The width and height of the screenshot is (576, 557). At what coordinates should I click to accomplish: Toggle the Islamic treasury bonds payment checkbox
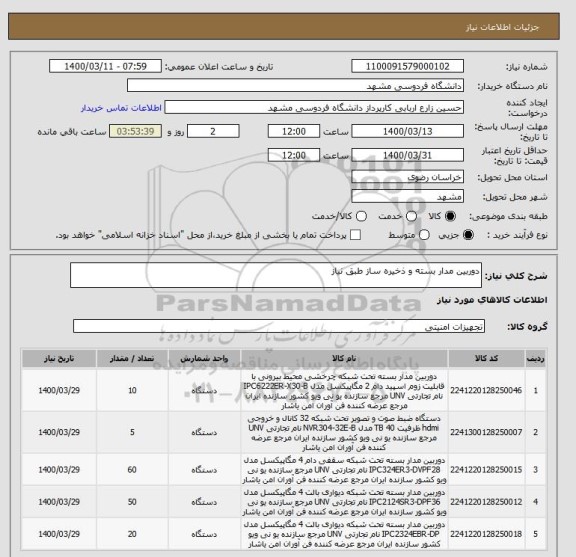355,235
